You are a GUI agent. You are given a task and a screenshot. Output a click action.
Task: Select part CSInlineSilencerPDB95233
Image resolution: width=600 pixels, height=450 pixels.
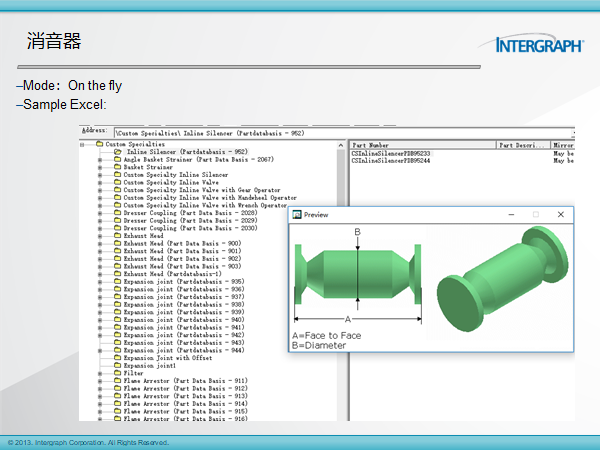[391, 153]
